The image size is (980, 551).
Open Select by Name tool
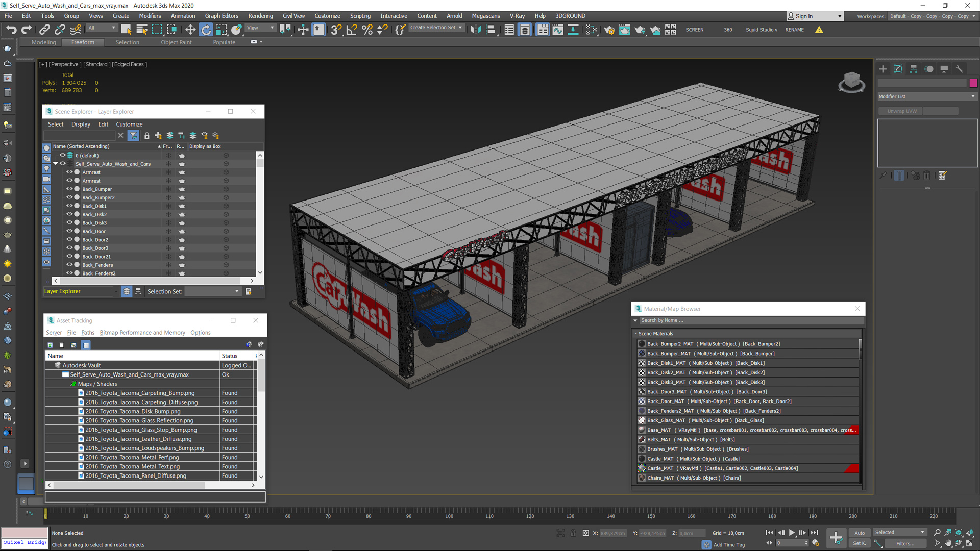[x=142, y=30]
